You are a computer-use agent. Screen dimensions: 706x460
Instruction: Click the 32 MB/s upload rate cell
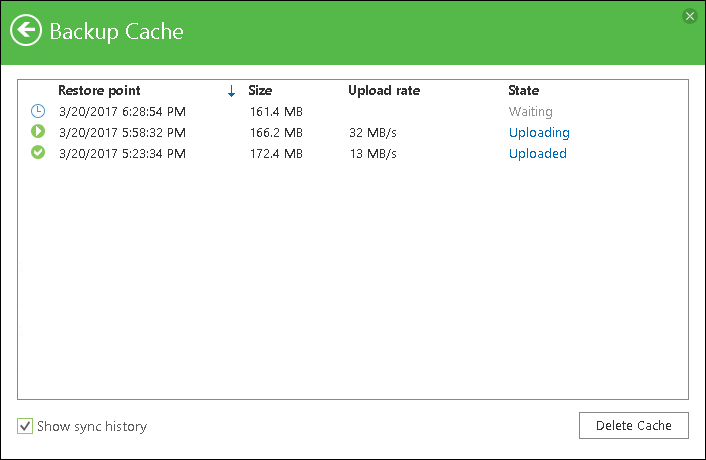(373, 133)
